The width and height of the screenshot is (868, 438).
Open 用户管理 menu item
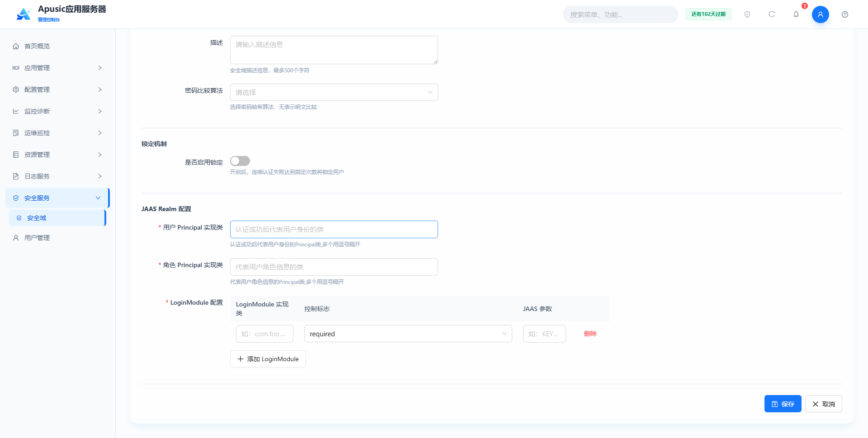click(x=57, y=238)
